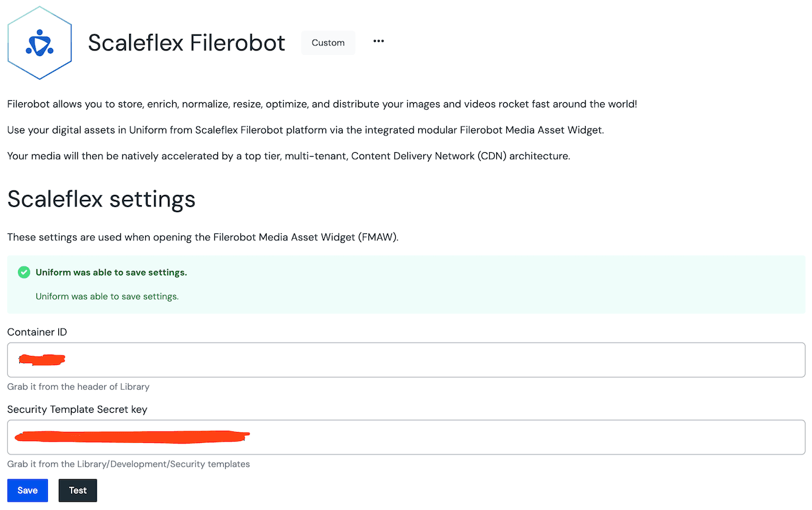Viewport: 812px width, 510px height.
Task: Click the green success checkmark icon
Action: coord(24,272)
